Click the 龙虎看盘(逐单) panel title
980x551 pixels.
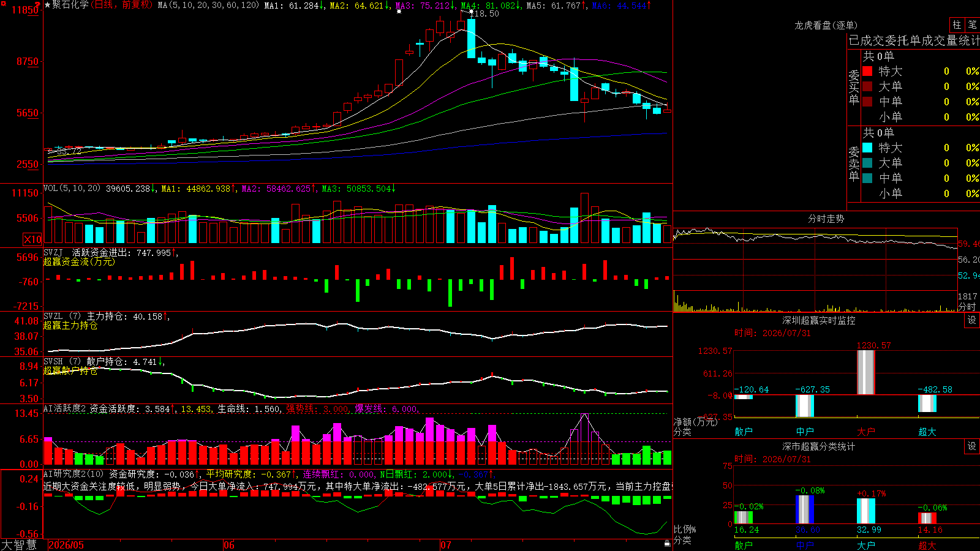click(826, 25)
